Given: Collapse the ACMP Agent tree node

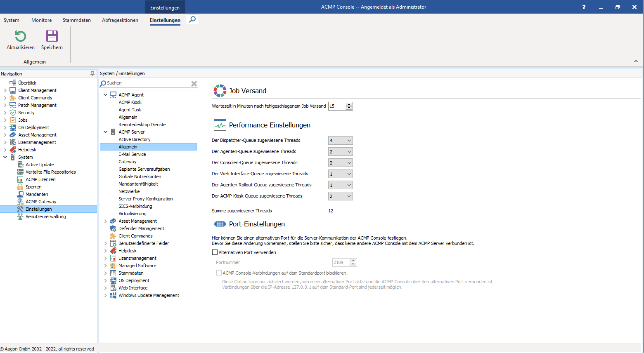Looking at the screenshot, I should (x=105, y=95).
